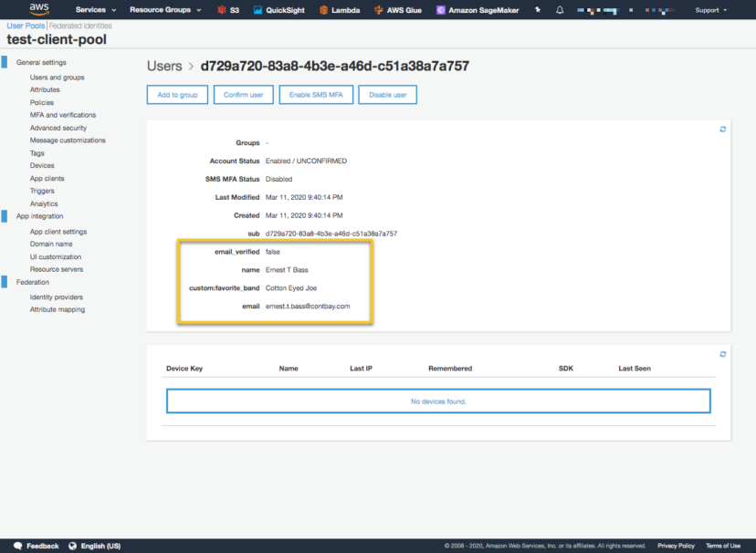Viewport: 756px width, 553px height.
Task: Give feedback via the Feedback button
Action: click(x=35, y=545)
